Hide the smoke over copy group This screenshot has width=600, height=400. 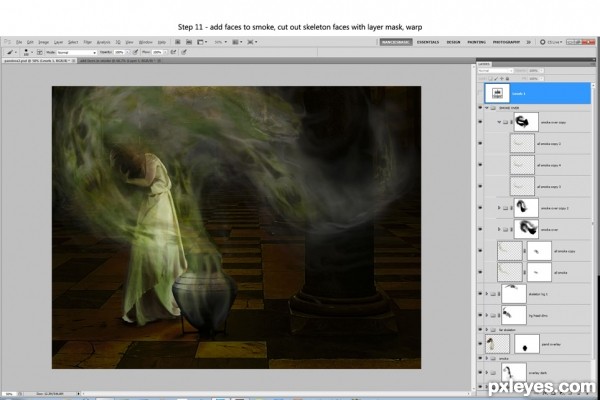point(480,122)
